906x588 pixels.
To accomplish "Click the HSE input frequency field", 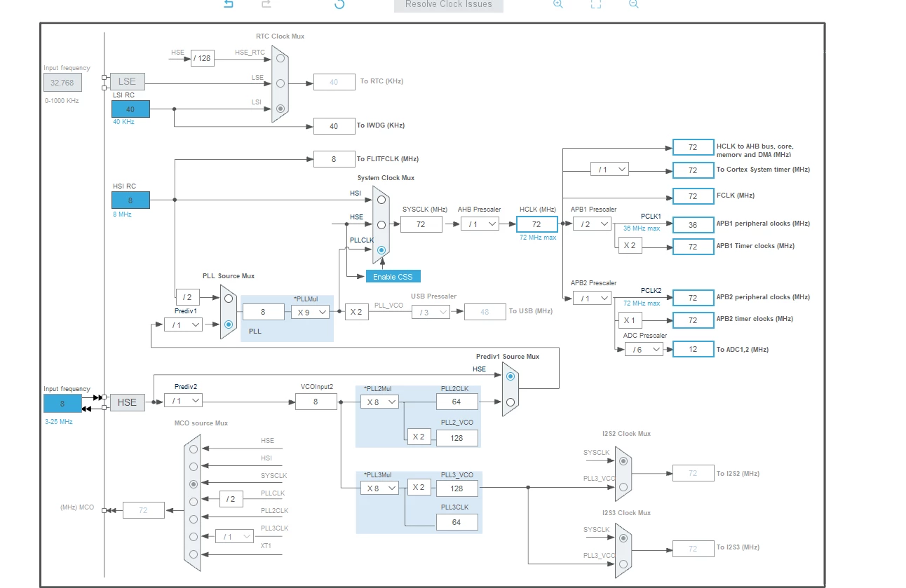I will 62,404.
